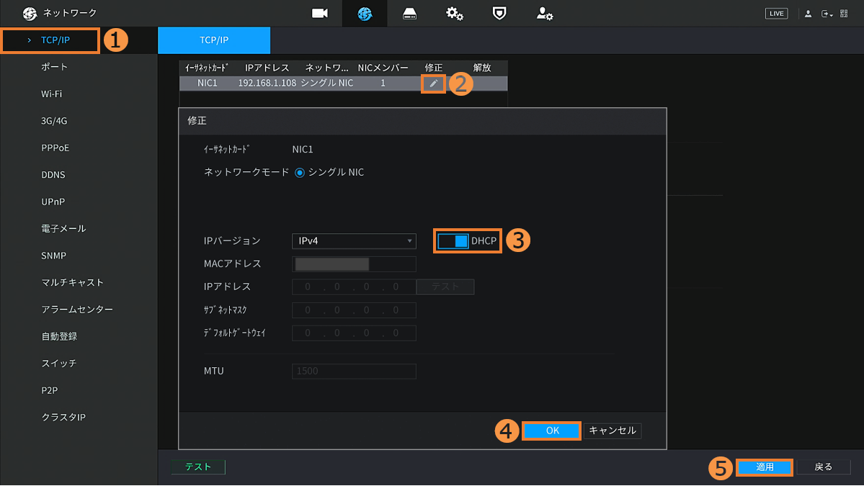Image resolution: width=864 pixels, height=504 pixels.
Task: Click the OK button in dialog
Action: click(x=552, y=431)
